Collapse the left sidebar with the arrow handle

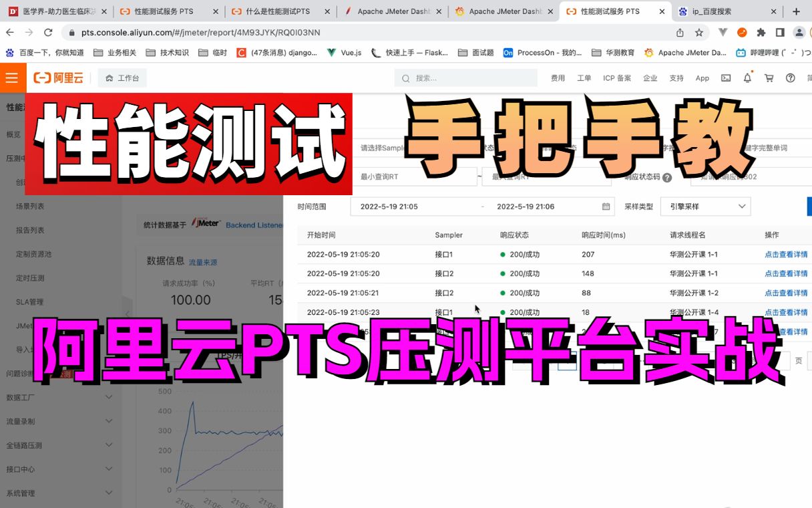click(127, 313)
